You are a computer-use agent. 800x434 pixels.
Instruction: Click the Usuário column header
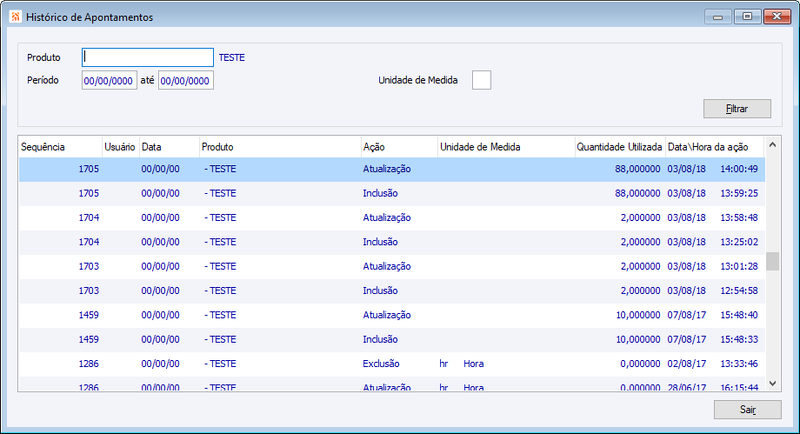[120, 147]
